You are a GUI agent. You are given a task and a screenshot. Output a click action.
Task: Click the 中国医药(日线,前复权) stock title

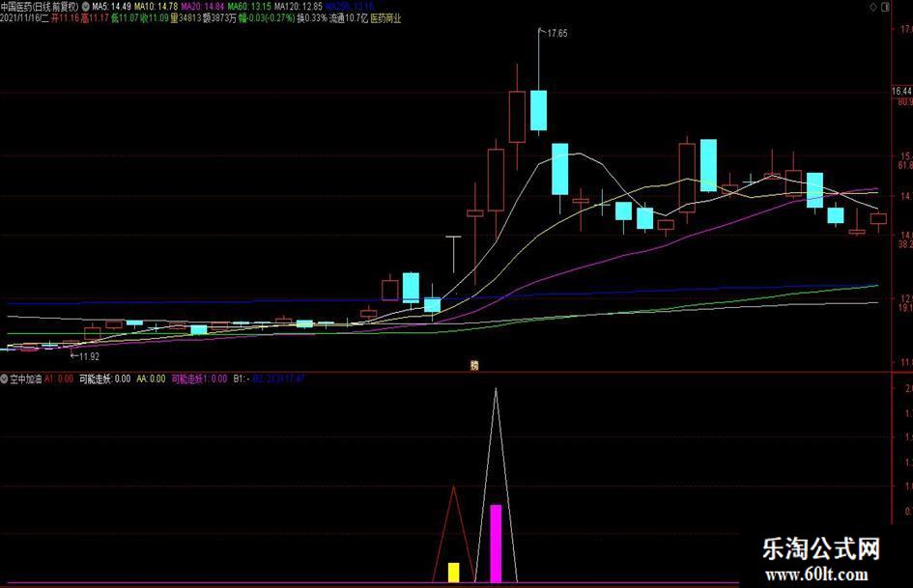tap(41, 7)
